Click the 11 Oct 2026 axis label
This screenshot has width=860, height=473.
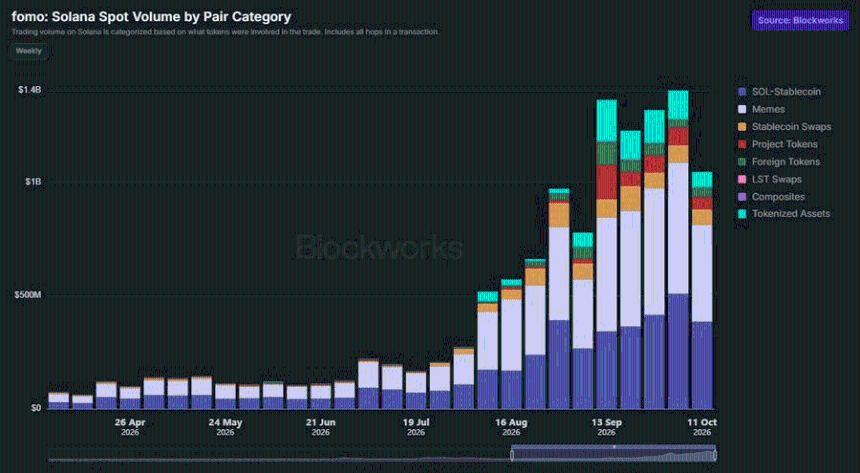click(x=702, y=427)
